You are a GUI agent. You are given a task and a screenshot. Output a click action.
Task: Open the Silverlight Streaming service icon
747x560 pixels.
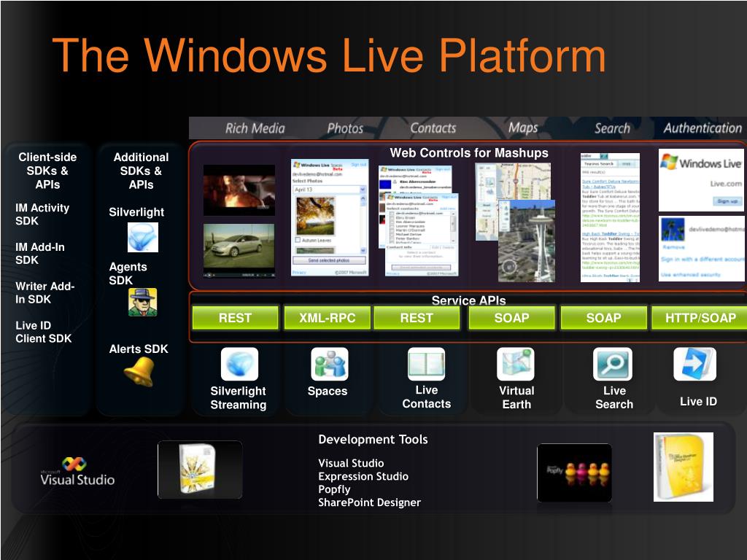coord(239,364)
